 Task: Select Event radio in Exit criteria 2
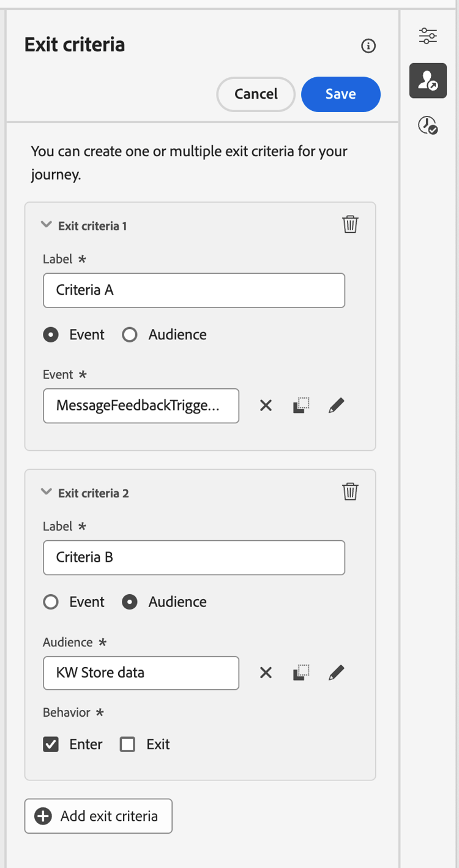(x=51, y=602)
